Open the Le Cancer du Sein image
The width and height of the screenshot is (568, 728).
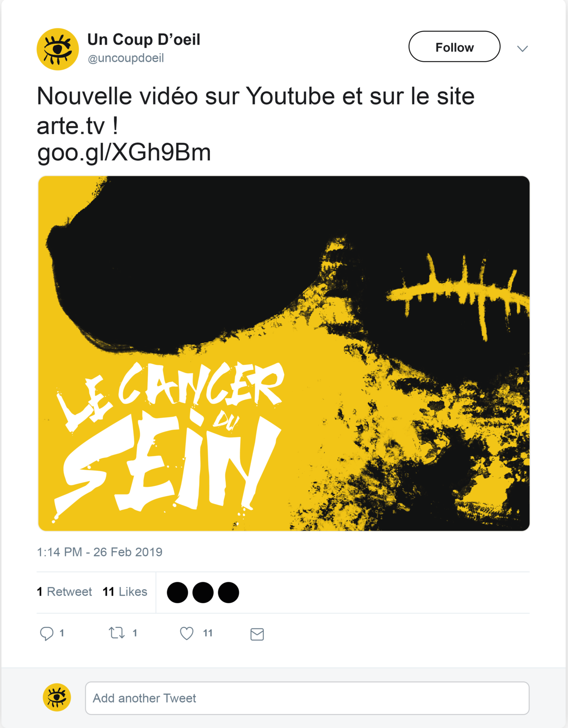click(284, 353)
